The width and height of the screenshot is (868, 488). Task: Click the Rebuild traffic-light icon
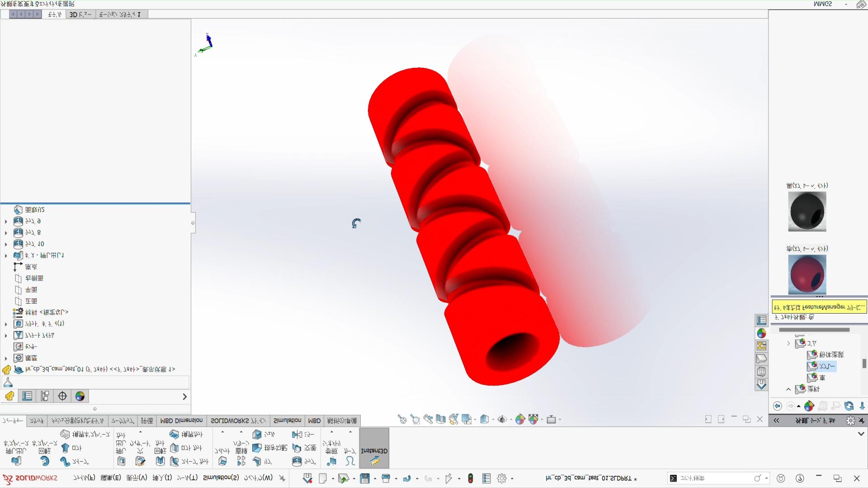pyautogui.click(x=470, y=479)
